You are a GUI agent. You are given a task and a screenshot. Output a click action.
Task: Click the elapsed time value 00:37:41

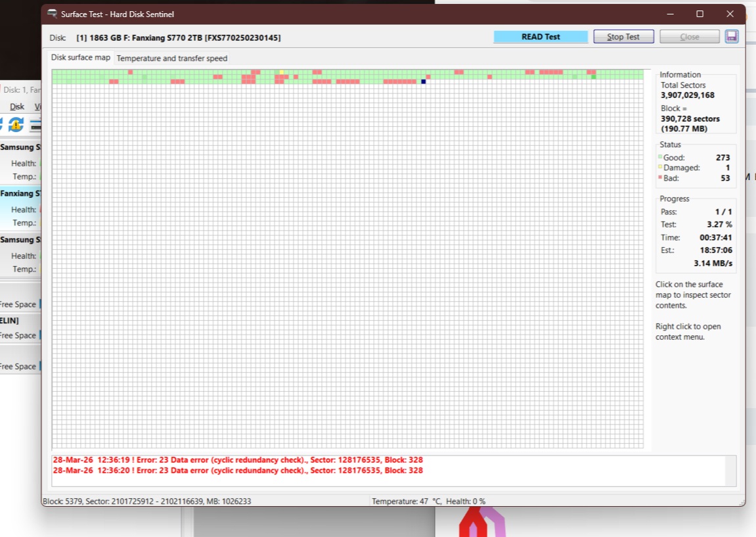(x=715, y=237)
